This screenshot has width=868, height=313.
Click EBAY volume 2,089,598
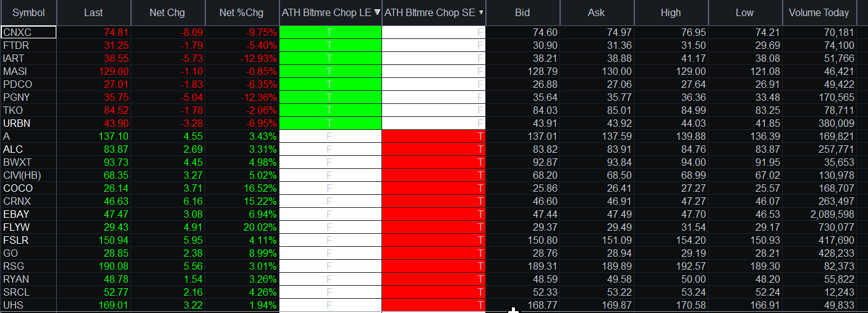click(x=832, y=214)
